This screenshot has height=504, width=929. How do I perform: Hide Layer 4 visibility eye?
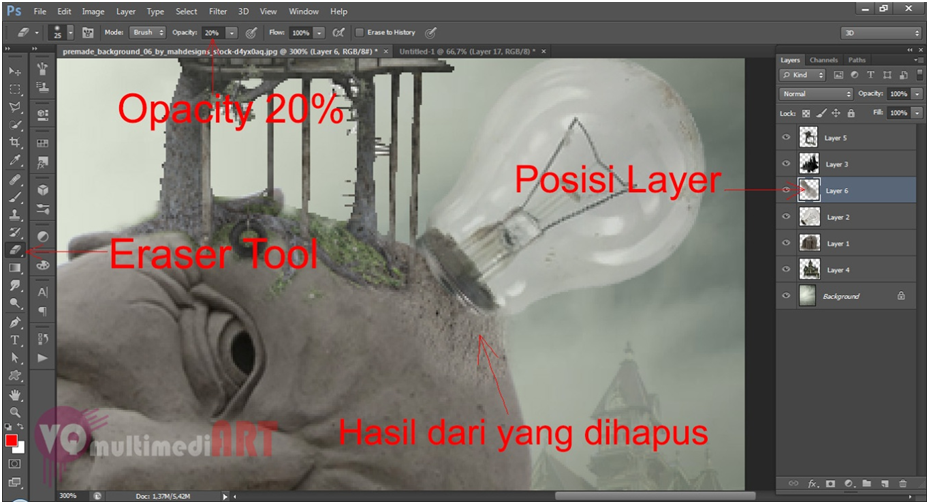[x=786, y=269]
